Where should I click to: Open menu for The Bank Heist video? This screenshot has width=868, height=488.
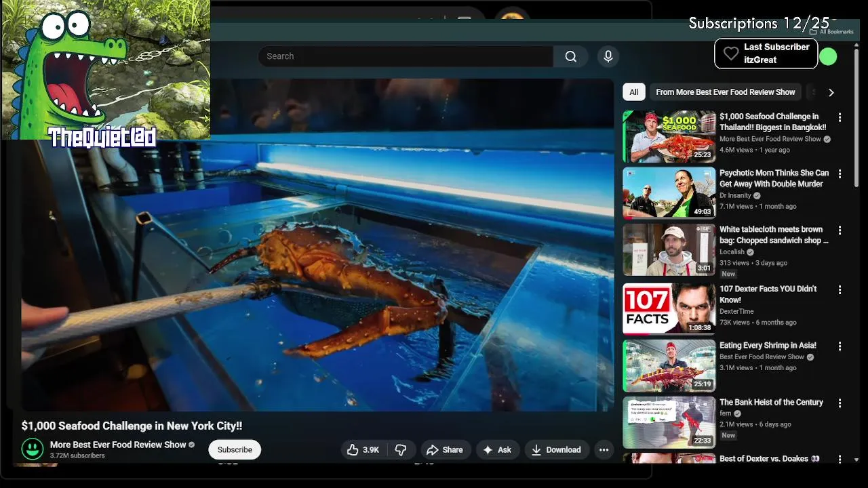[x=840, y=403]
